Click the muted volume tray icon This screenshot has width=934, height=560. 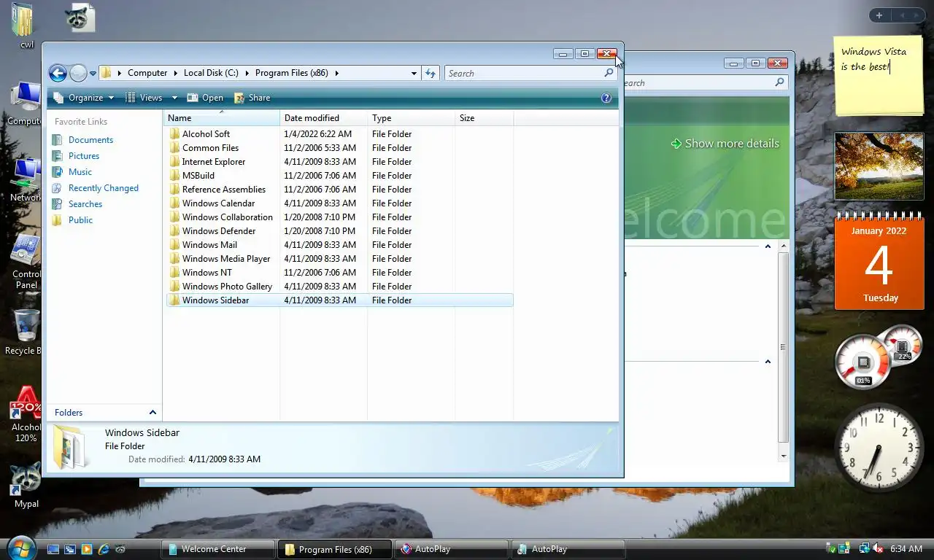(878, 548)
